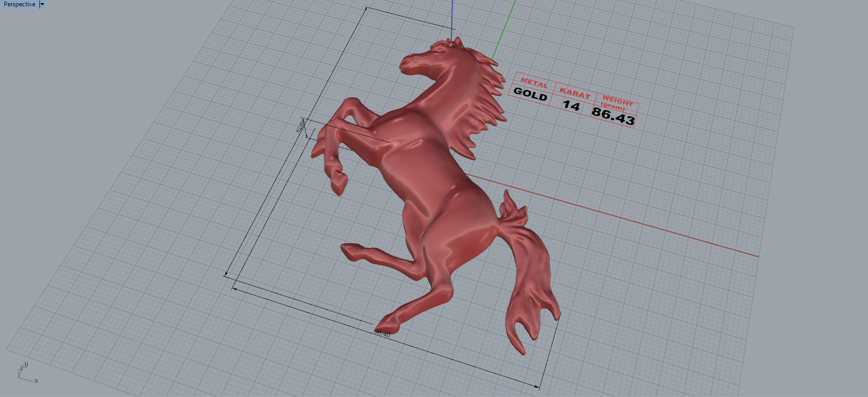Select the 56.40 dimension text

tap(382, 333)
